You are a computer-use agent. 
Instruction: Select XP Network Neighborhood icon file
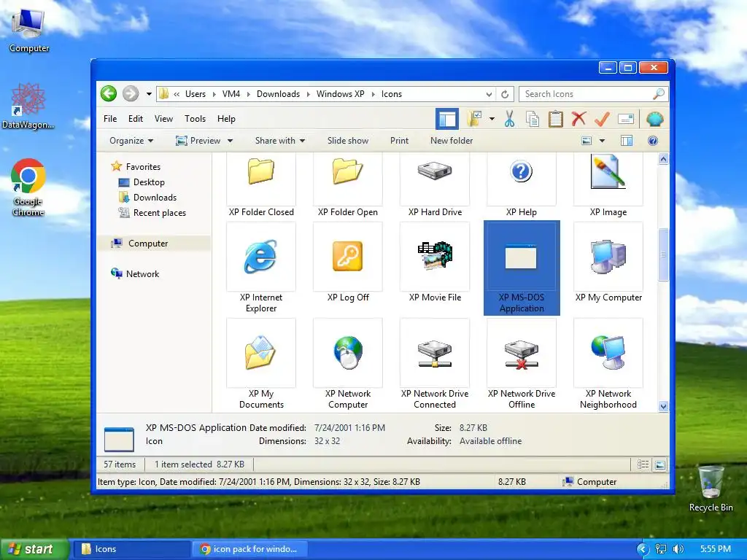tap(608, 365)
